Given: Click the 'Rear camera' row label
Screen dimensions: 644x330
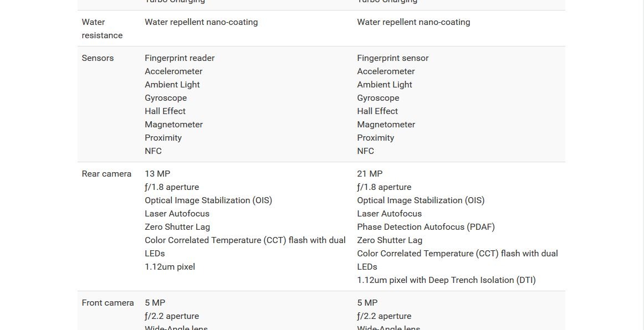Looking at the screenshot, I should [106, 174].
